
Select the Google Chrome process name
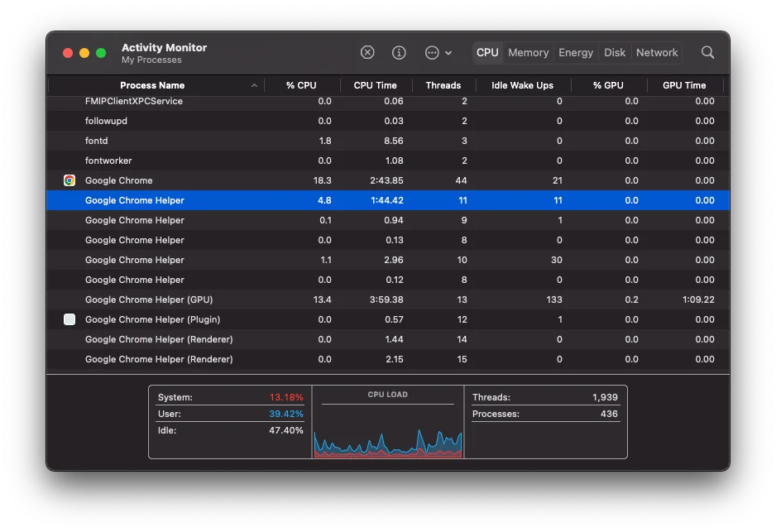(119, 180)
